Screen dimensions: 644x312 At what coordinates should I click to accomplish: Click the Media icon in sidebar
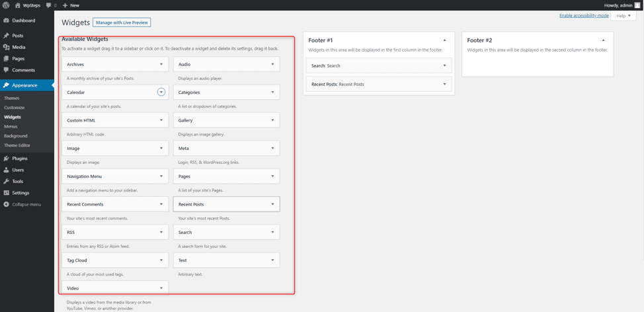click(6, 47)
